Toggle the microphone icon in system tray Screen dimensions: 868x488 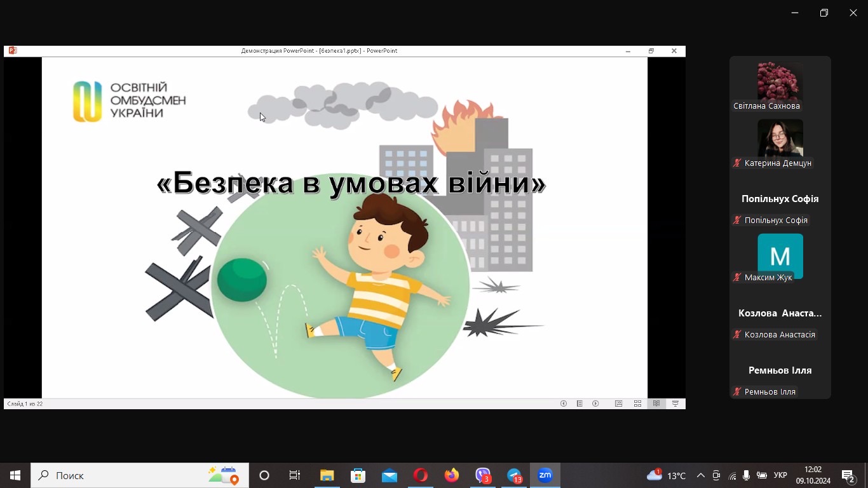[x=746, y=475]
